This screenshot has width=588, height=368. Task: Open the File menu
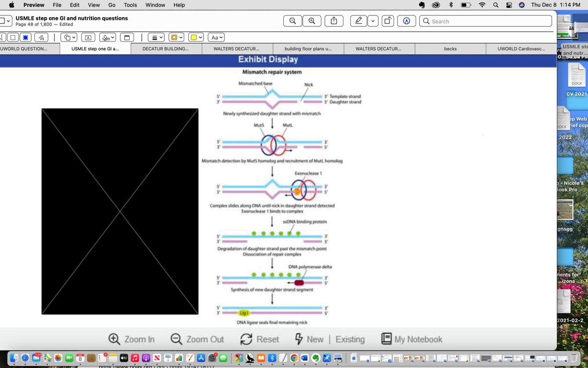click(x=57, y=5)
